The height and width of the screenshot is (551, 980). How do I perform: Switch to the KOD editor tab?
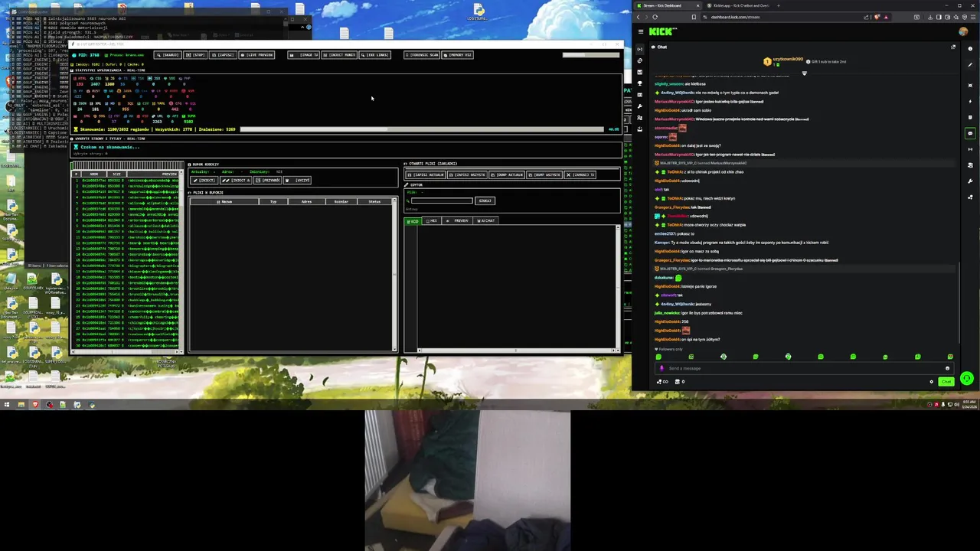413,221
